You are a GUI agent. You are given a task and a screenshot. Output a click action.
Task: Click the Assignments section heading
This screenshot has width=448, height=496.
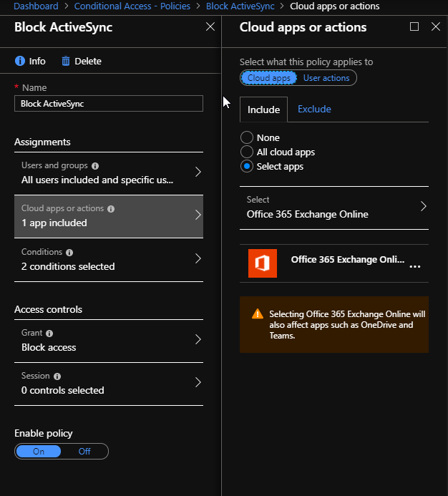[x=42, y=142]
